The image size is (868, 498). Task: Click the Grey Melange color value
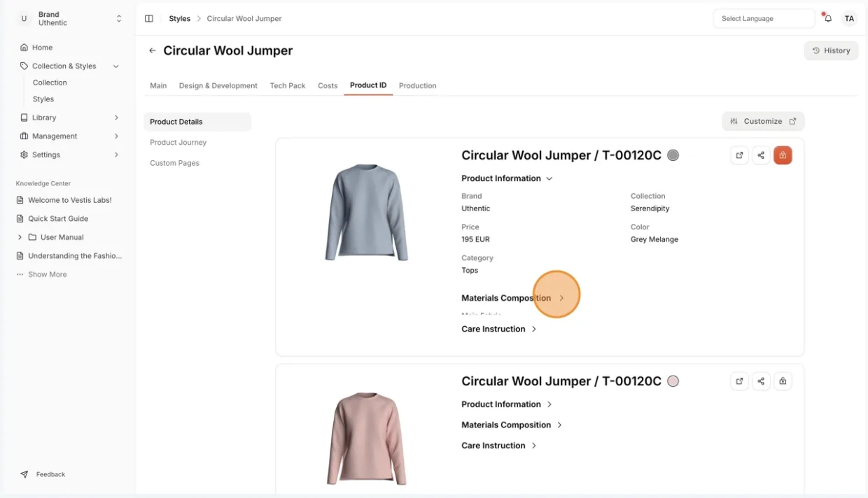click(x=654, y=239)
